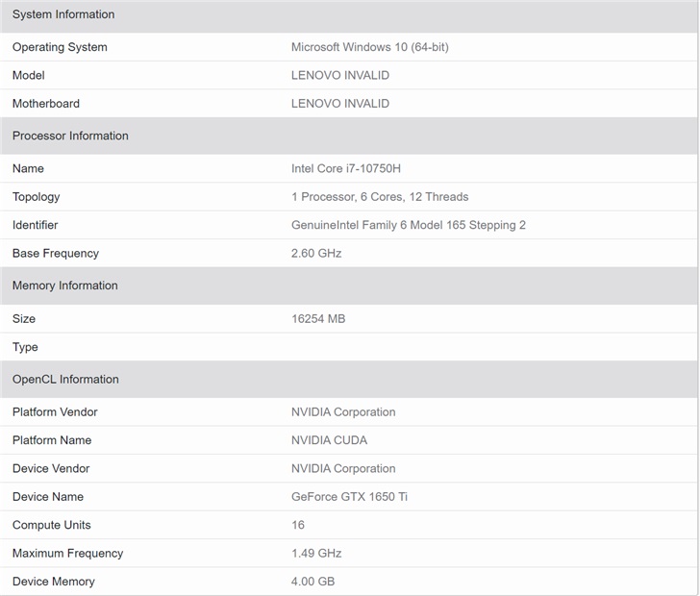The width and height of the screenshot is (700, 596).
Task: Click the 4.00 GB device memory value
Action: pos(312,581)
